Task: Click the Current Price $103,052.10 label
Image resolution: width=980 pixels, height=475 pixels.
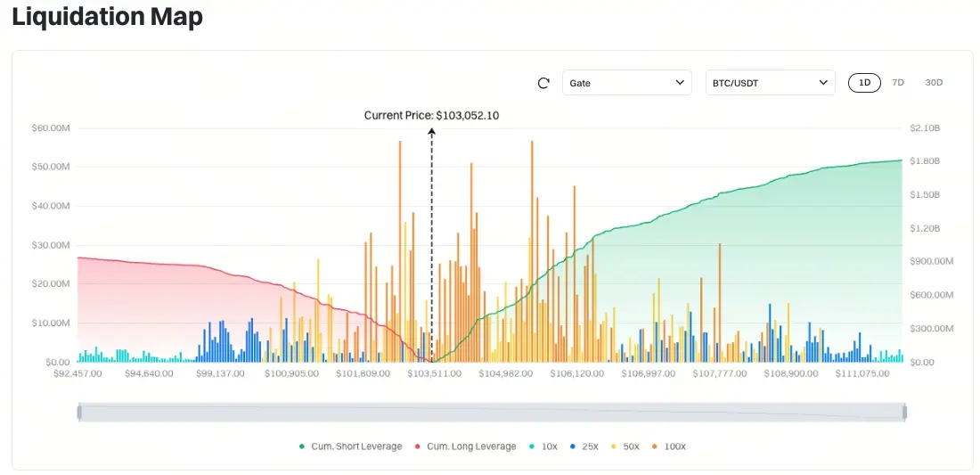Action: pos(431,115)
